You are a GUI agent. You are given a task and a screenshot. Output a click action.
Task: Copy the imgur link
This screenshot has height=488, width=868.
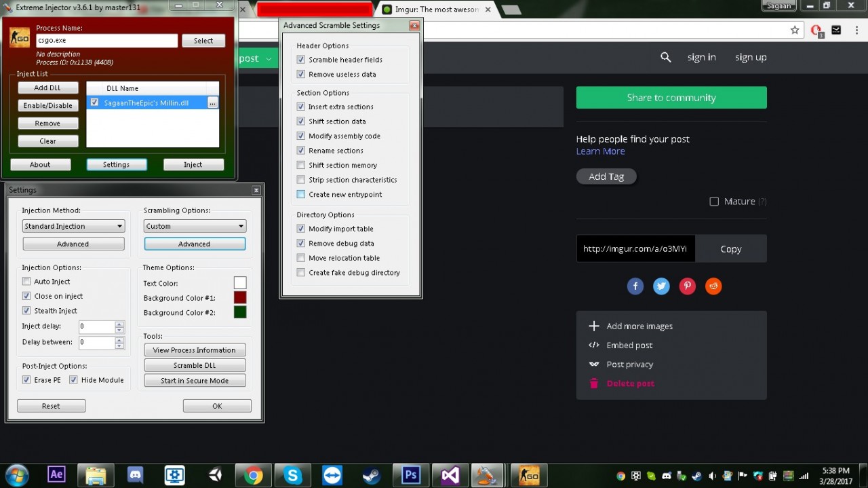[731, 249]
